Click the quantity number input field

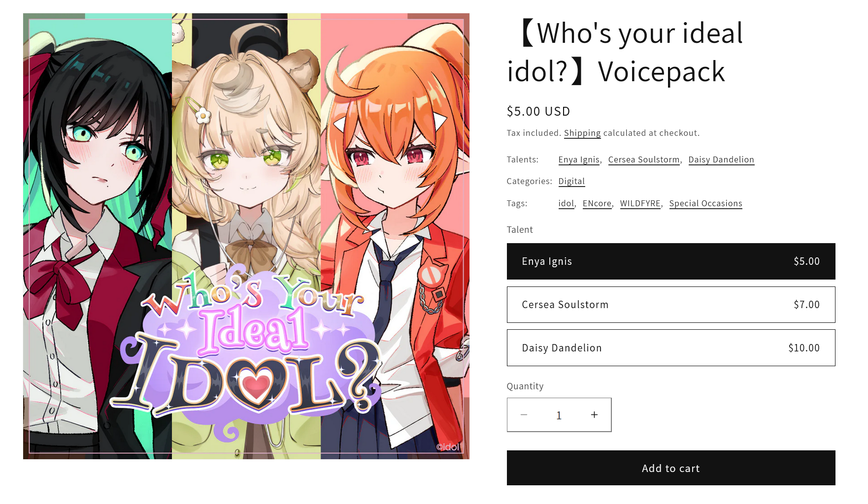coord(559,415)
